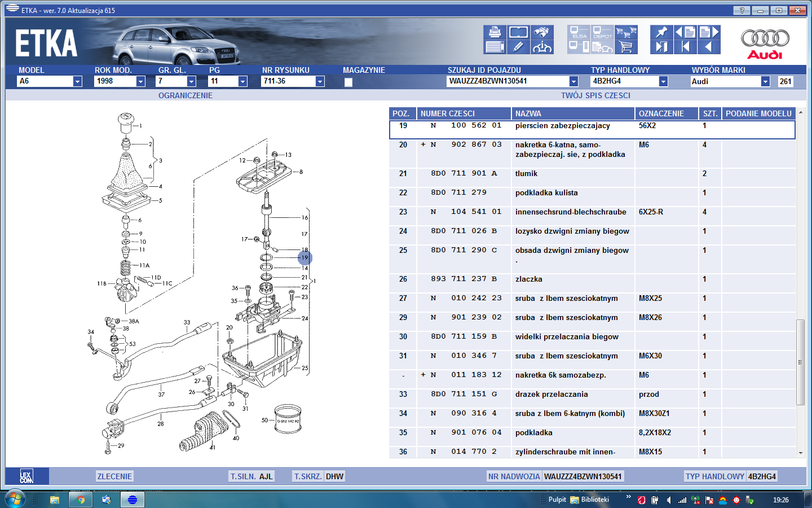Select row 'lozysko dzwigni zmiany biegow'
This screenshot has height=508, width=812.
pyautogui.click(x=592, y=235)
